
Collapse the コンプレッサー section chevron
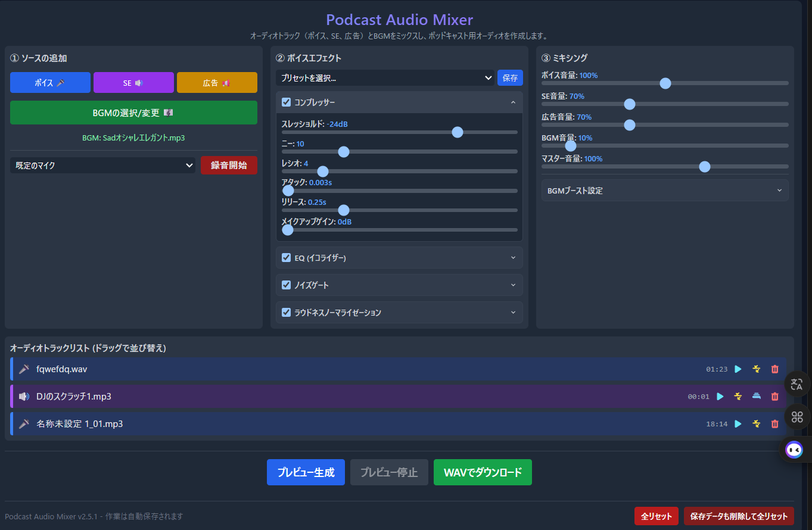[513, 102]
